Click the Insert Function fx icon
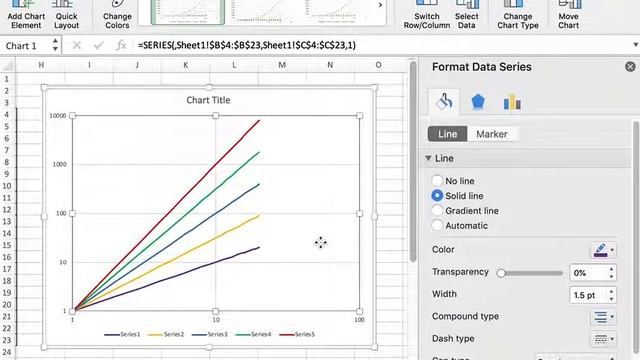 [121, 45]
